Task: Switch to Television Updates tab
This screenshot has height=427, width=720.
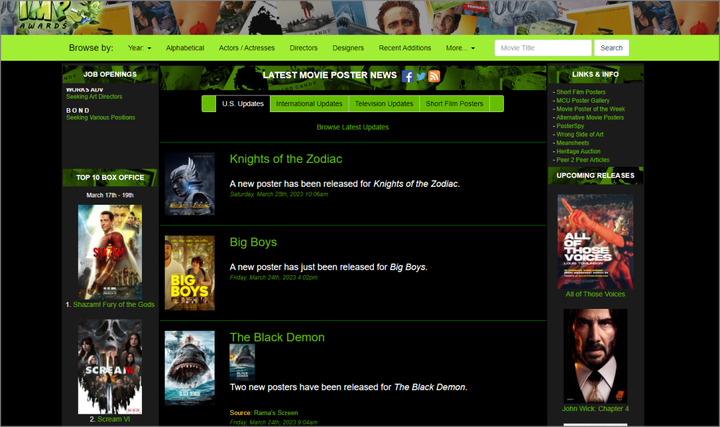Action: click(x=384, y=104)
